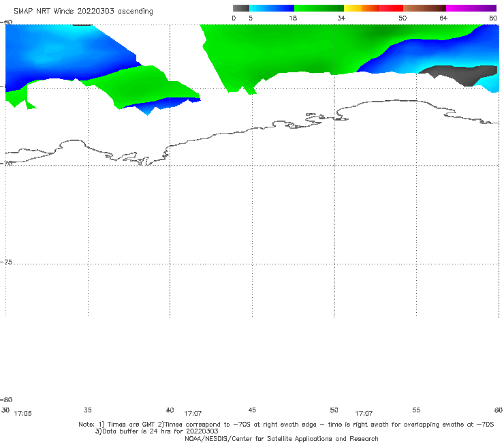The height and width of the screenshot is (443, 504).
Task: Click the note line "Times are GMT"
Action: (x=131, y=425)
